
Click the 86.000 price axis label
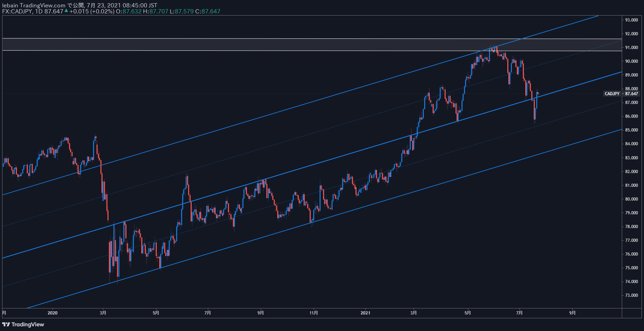631,116
